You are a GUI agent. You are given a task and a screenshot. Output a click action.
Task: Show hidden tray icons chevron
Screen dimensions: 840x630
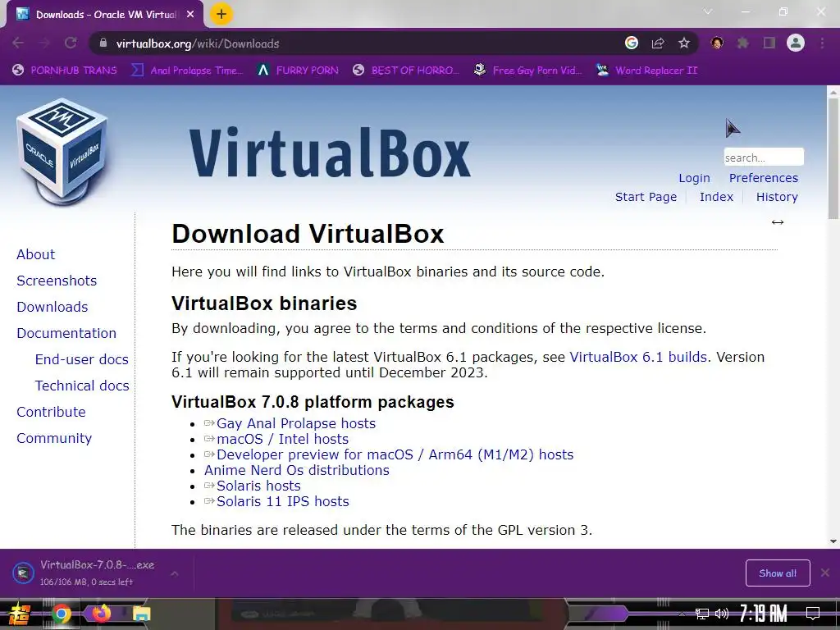pos(682,614)
